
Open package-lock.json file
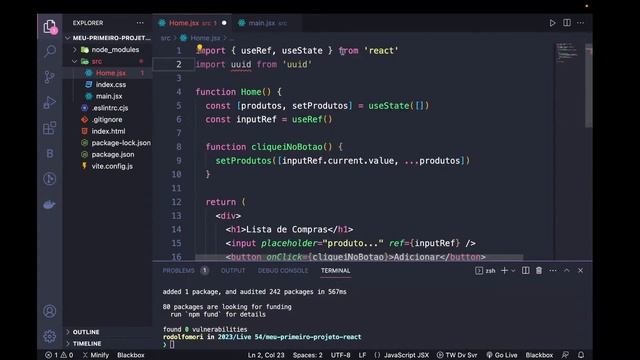[x=121, y=143]
